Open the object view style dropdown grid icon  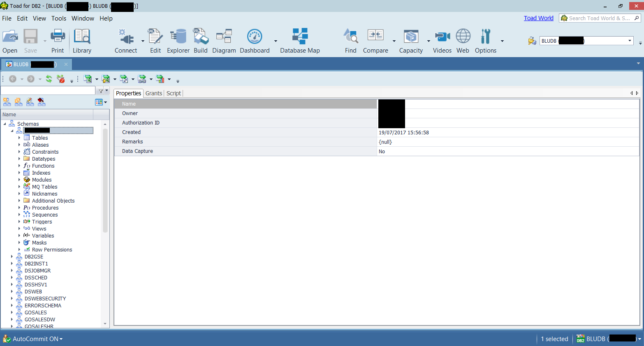[101, 102]
